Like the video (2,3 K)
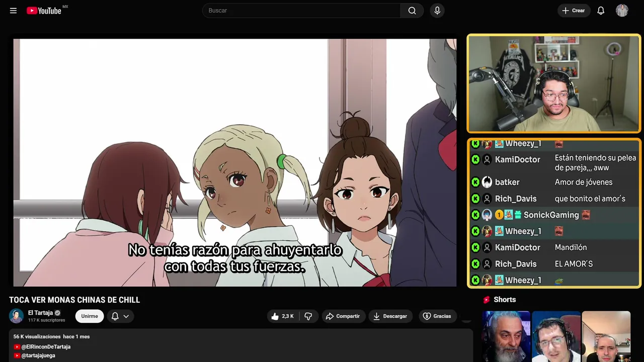The image size is (644, 362). coord(283,316)
